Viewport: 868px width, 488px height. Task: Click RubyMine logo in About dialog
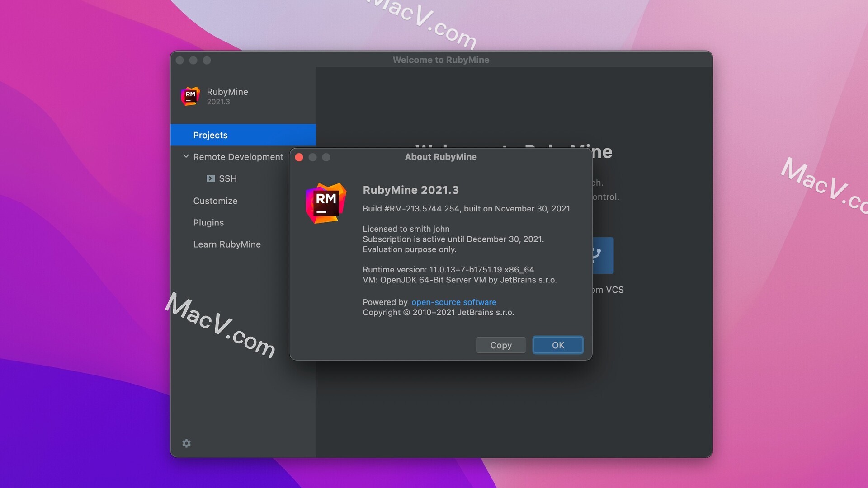click(x=326, y=203)
